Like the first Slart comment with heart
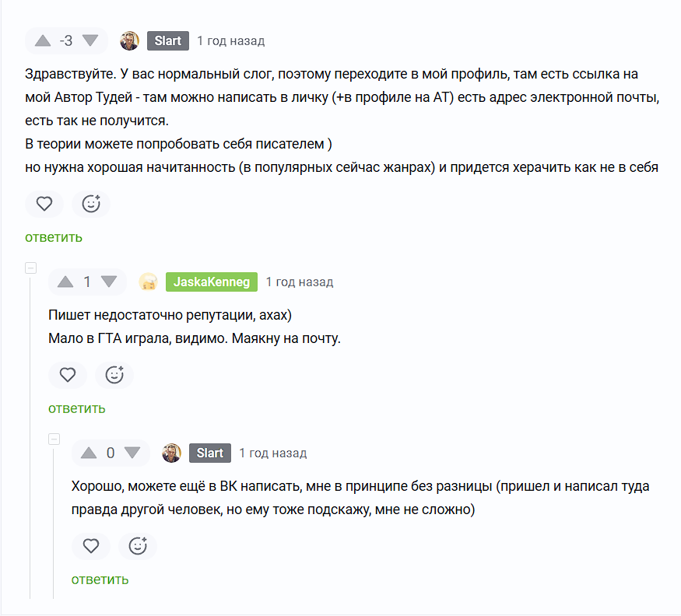 44,204
